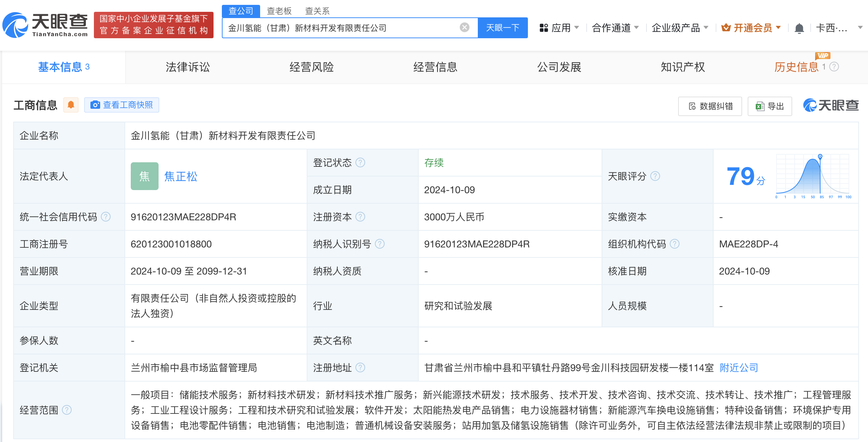Open the 法律诉讼 tab
This screenshot has width=868, height=442.
188,67
